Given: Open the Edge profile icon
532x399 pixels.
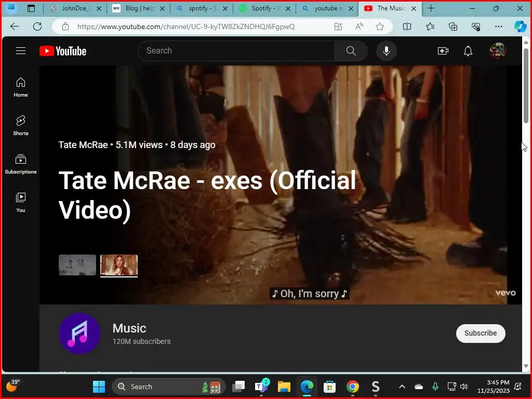Looking at the screenshot, I should 11,8.
